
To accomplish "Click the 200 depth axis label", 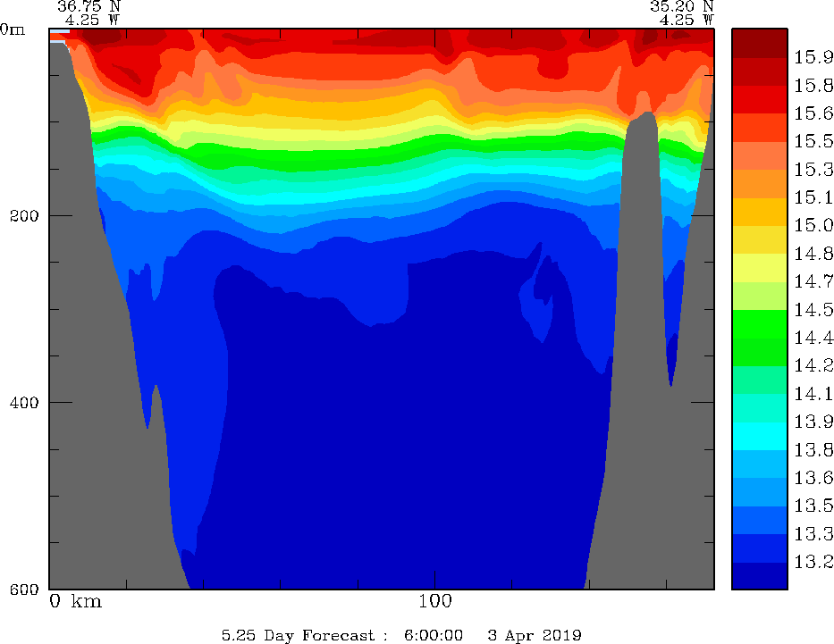I will 24,216.
